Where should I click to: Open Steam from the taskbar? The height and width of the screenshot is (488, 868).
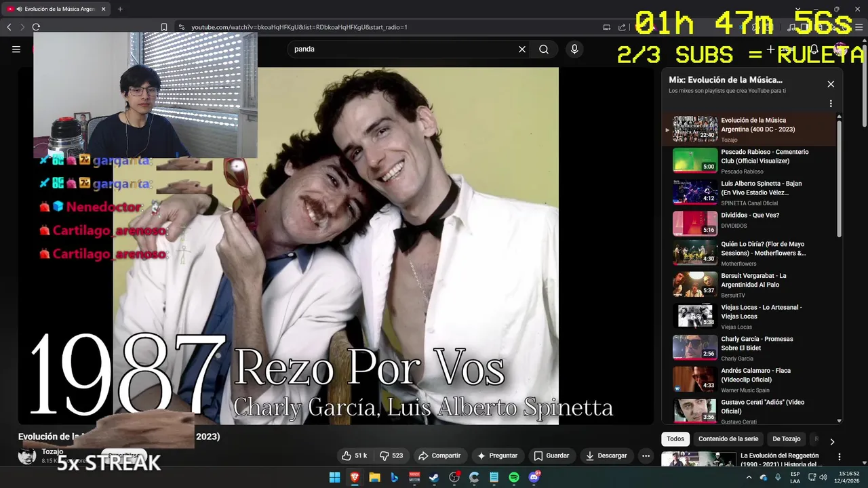pos(434,478)
